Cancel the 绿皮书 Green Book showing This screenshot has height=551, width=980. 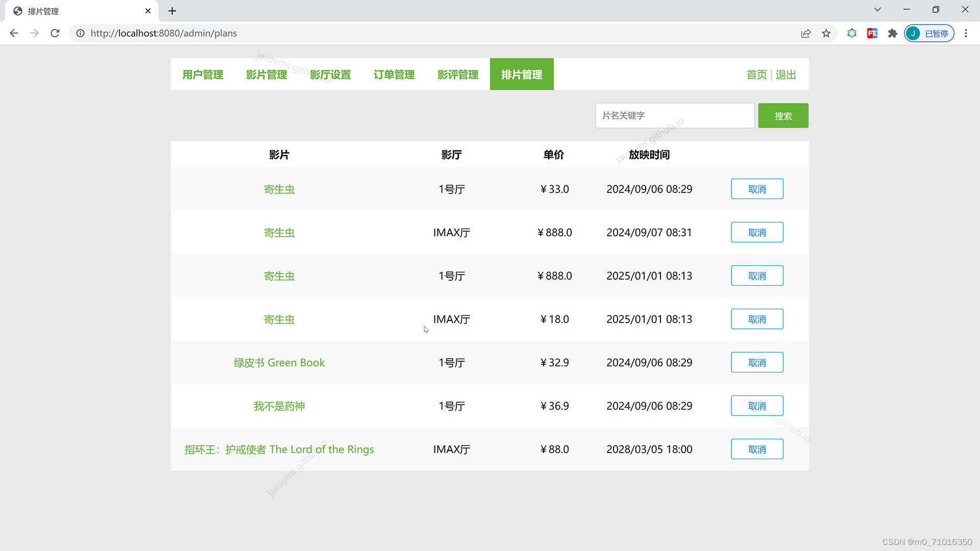click(757, 363)
